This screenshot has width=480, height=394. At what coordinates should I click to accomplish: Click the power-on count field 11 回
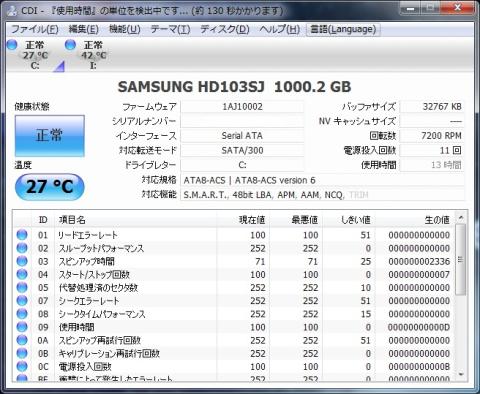(432, 150)
